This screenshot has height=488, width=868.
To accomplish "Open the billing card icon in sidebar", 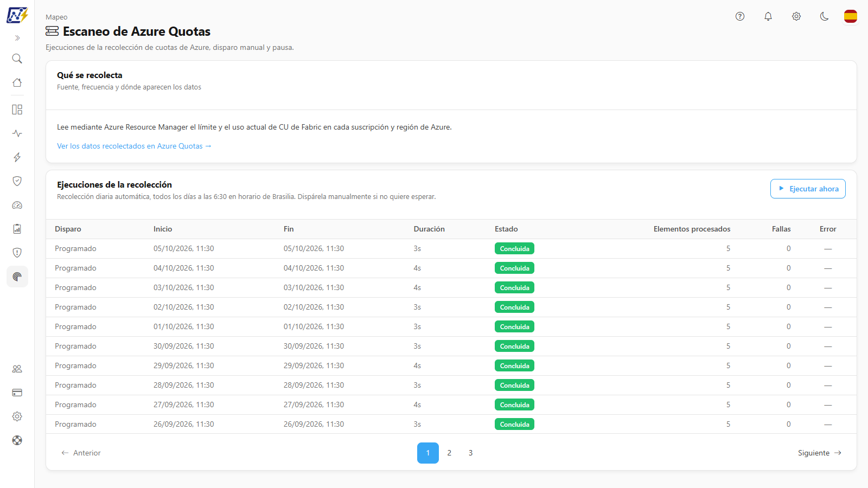I will pos(17,393).
